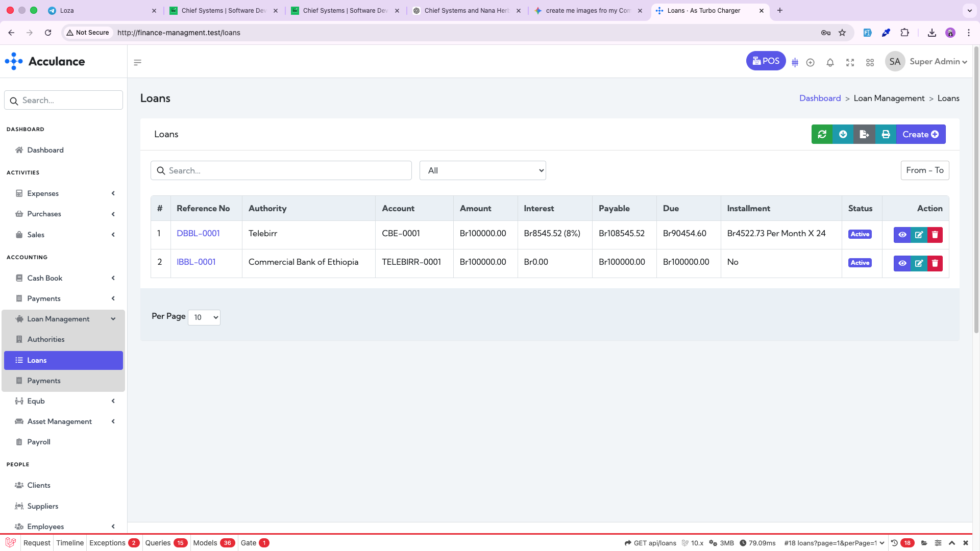View DBBL-0001 loan using the eye icon
This screenshot has width=980, height=551.
902,235
